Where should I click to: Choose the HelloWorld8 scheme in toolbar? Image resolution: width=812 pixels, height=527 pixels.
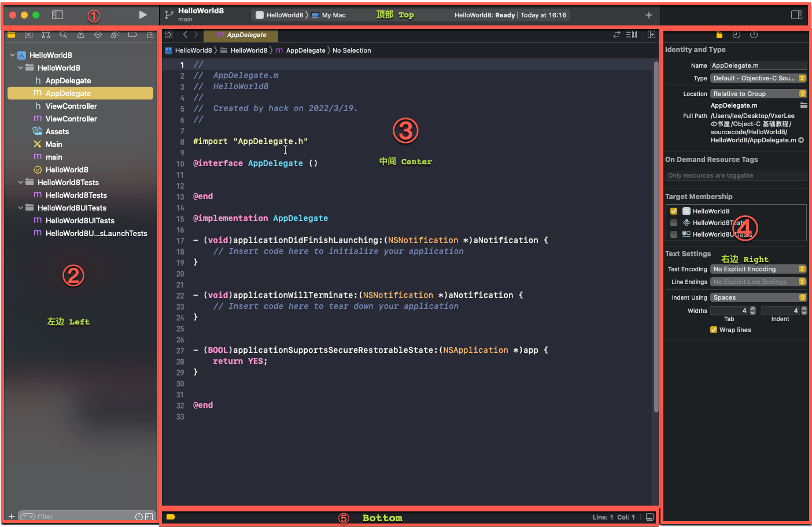click(279, 15)
